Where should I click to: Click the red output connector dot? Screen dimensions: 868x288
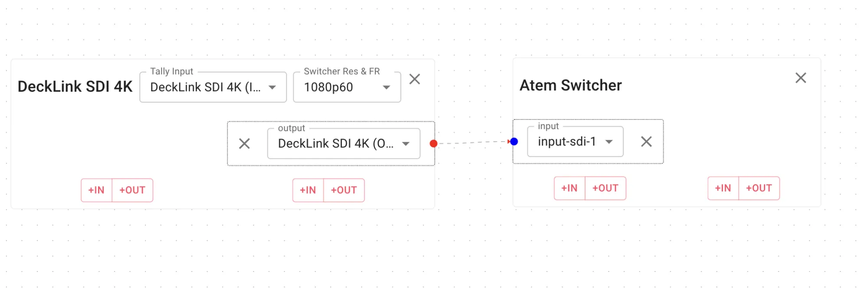point(433,143)
